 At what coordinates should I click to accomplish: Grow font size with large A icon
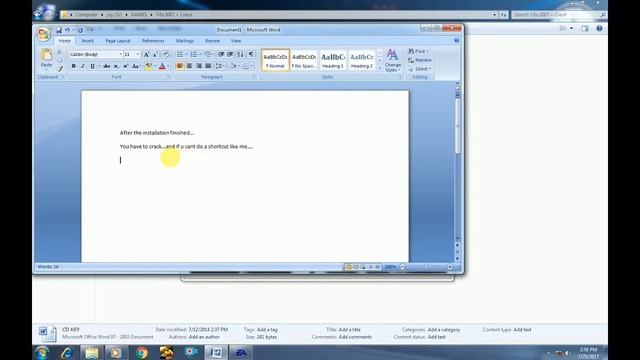146,54
